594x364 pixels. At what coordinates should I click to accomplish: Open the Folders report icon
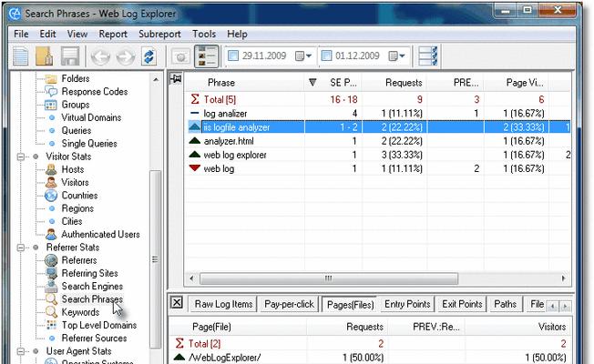click(51, 78)
